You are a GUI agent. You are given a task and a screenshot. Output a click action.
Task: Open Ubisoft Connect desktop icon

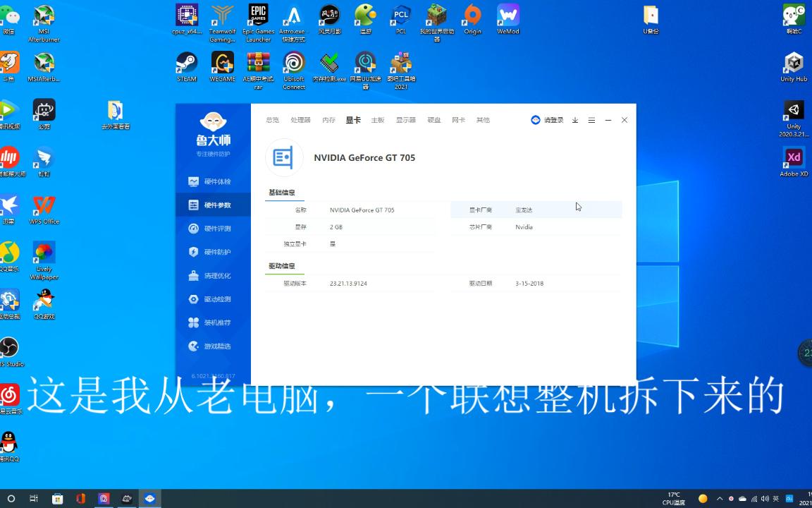[x=294, y=71]
